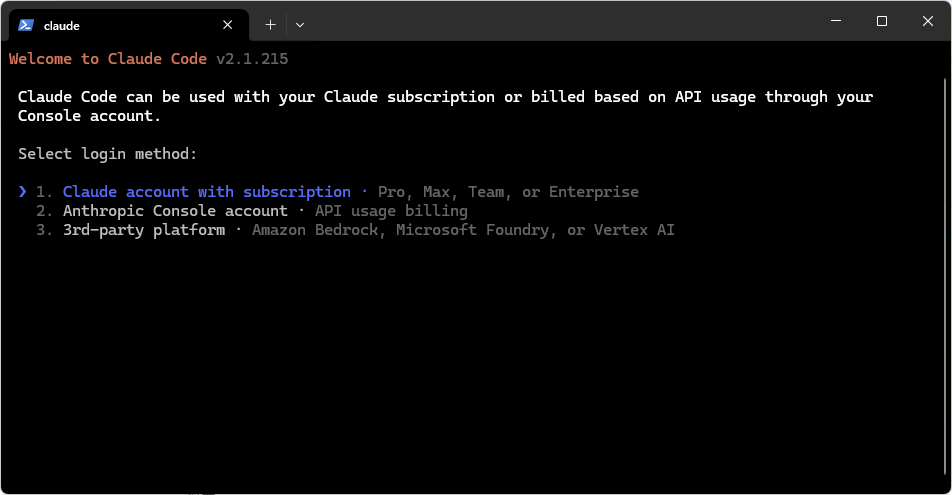Choose Anthropic Console account option

pyautogui.click(x=175, y=211)
